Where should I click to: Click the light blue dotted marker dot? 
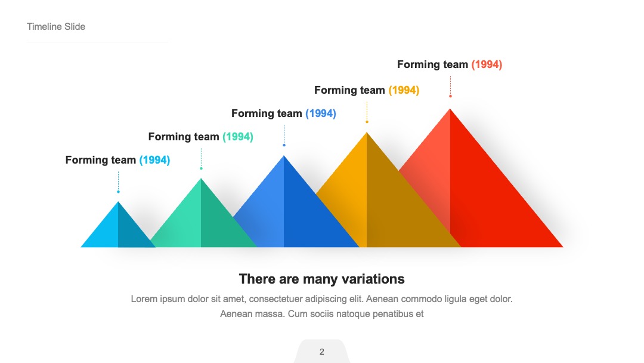pyautogui.click(x=118, y=192)
